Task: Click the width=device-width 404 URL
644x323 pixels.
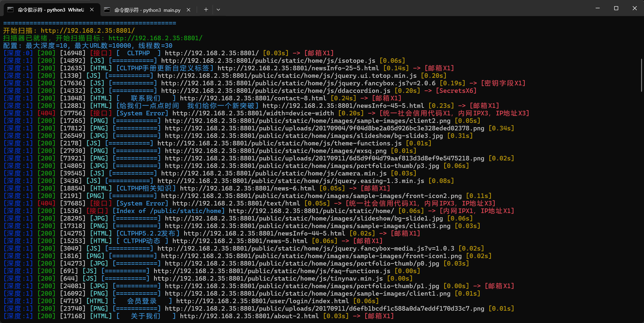Action: pyautogui.click(x=253, y=113)
